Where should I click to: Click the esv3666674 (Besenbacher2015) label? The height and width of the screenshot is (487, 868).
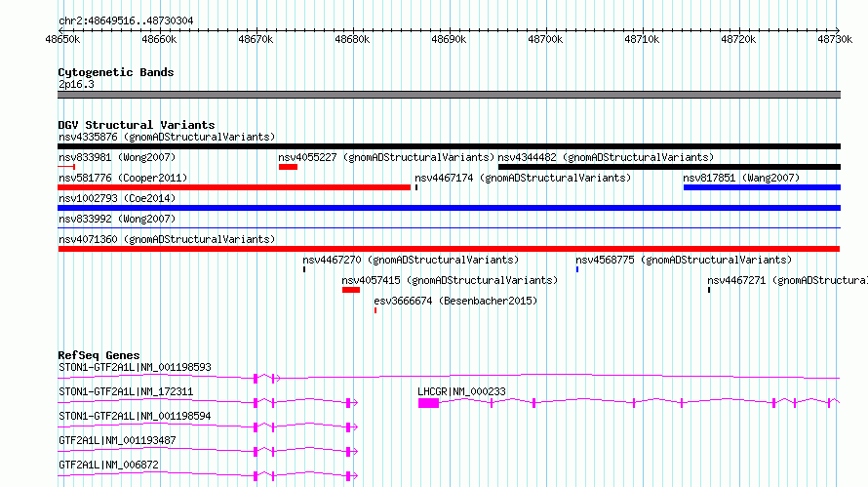(x=455, y=301)
